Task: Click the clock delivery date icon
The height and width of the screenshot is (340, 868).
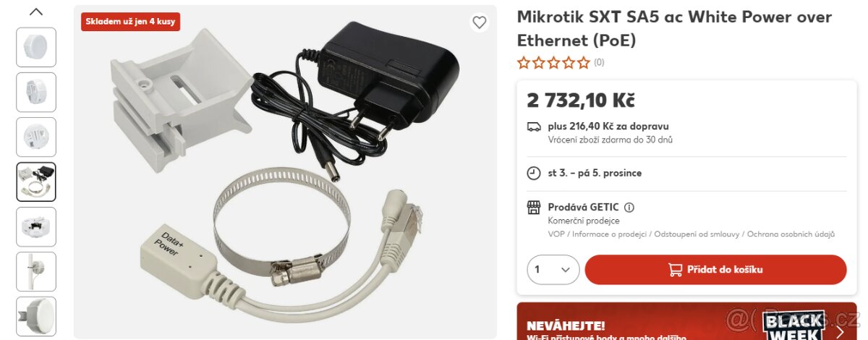Action: click(x=534, y=173)
